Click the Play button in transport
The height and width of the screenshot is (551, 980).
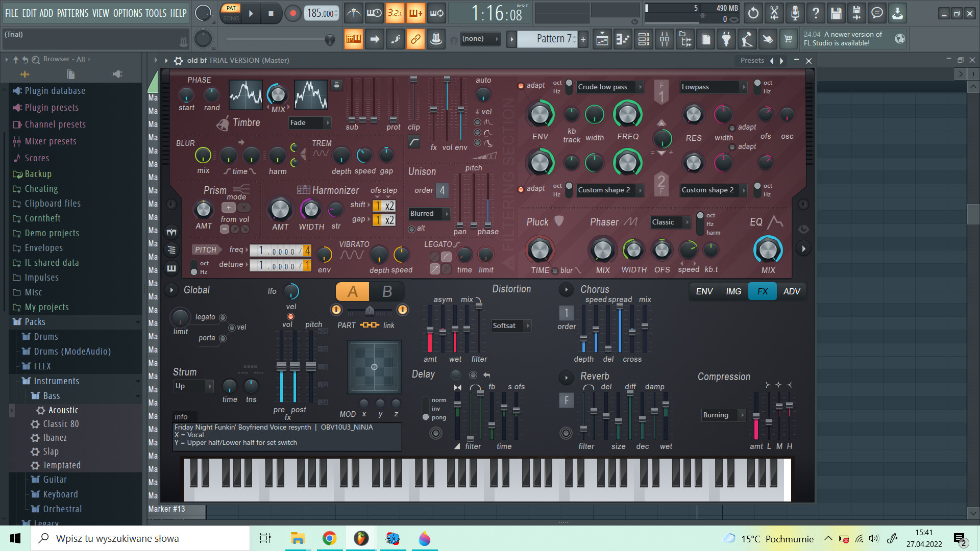coord(251,13)
